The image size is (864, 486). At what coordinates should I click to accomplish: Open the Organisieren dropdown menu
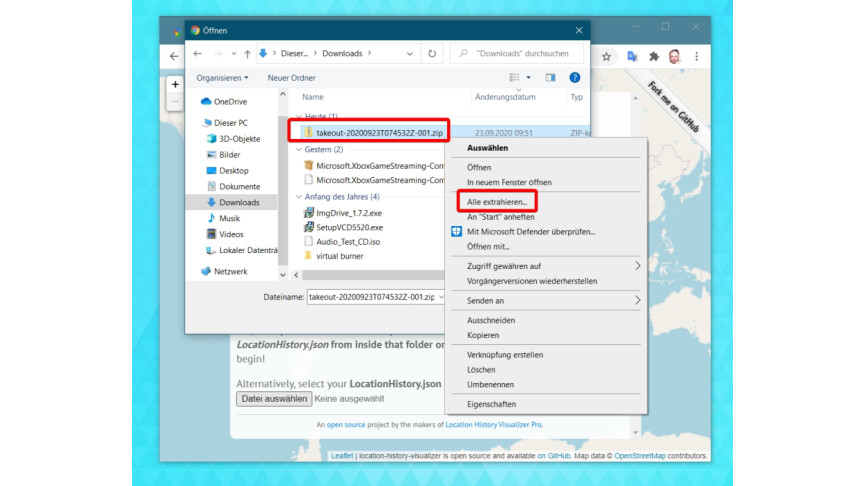222,77
